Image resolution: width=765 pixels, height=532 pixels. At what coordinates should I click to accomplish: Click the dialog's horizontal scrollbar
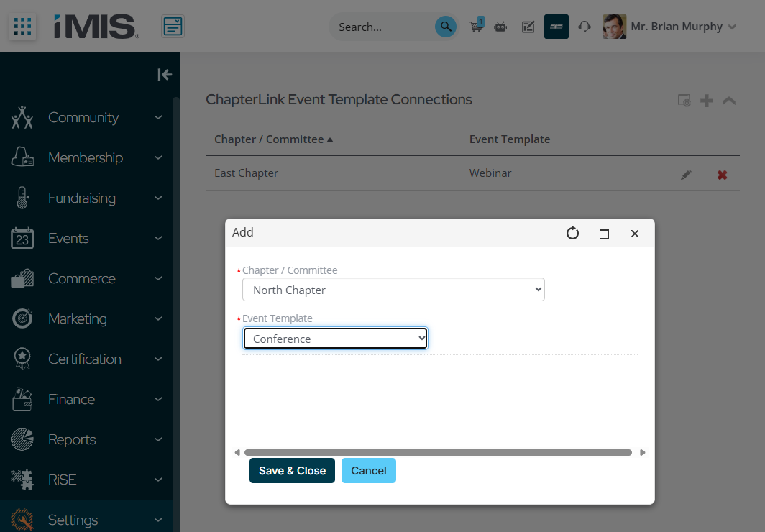[x=437, y=453]
